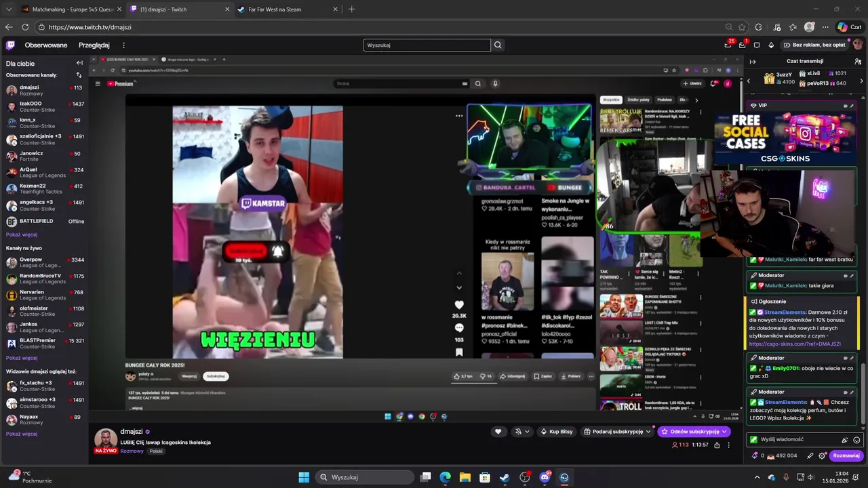This screenshot has height=488, width=868.
Task: Open the stream options three-dot menu
Action: (728, 445)
